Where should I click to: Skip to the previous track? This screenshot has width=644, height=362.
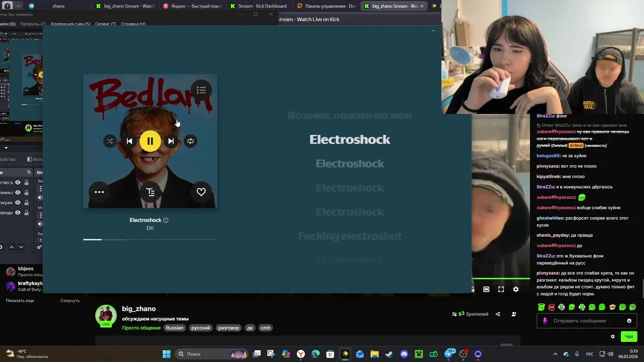click(129, 141)
